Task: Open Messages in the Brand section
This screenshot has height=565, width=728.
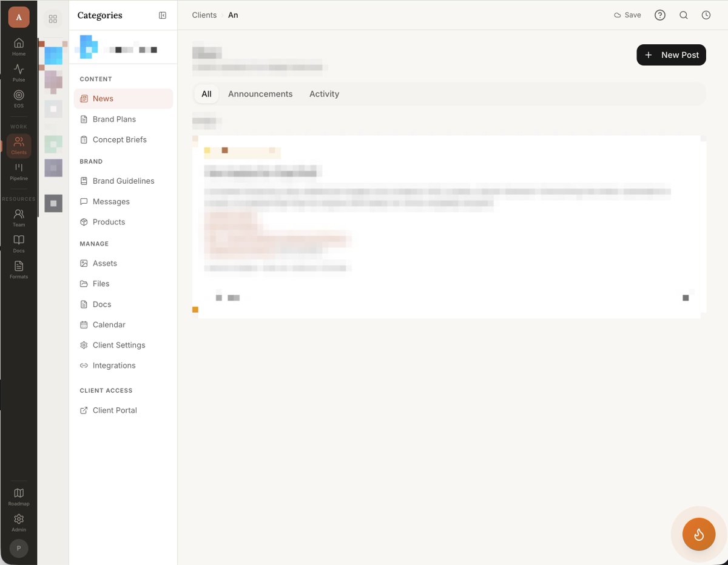Action: click(123, 201)
